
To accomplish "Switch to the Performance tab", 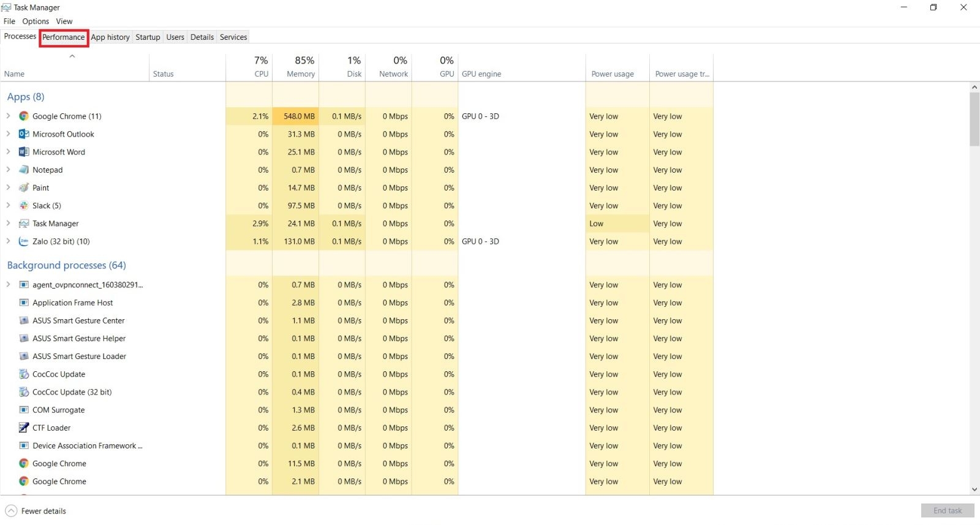I will coord(64,37).
